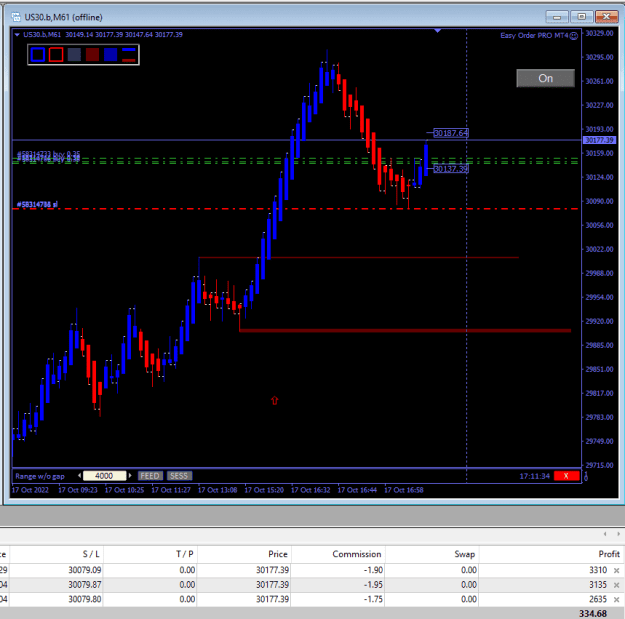The image size is (625, 619).
Task: Select the S/L cell 30079.09
Action: tap(85, 570)
